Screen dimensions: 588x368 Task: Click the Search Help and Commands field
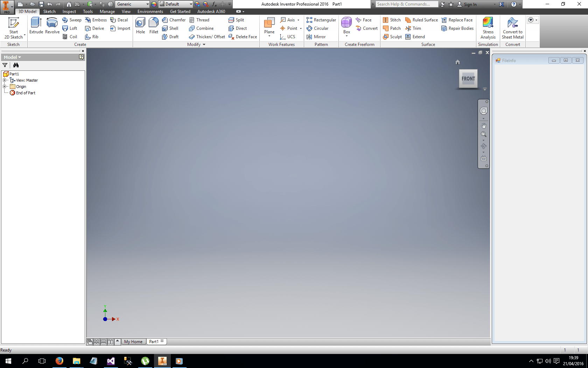(x=406, y=4)
